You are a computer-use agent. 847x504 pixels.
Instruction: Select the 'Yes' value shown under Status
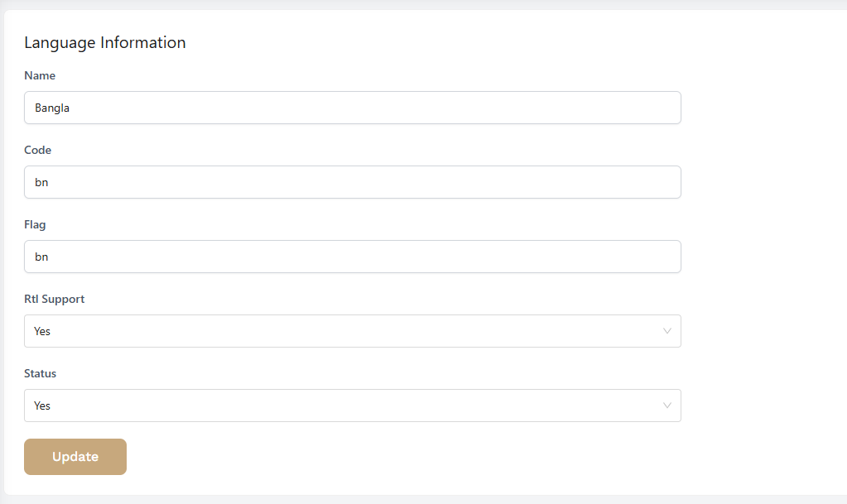pyautogui.click(x=42, y=406)
